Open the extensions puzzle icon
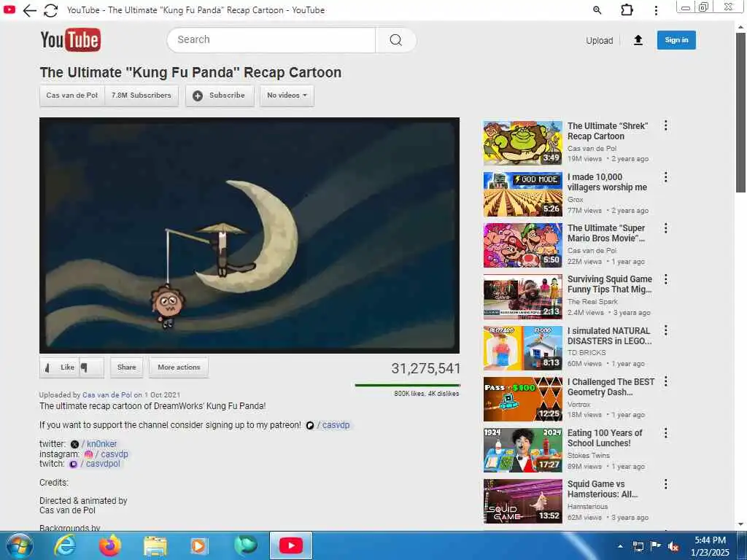Screen dimensions: 747x560 [627, 10]
